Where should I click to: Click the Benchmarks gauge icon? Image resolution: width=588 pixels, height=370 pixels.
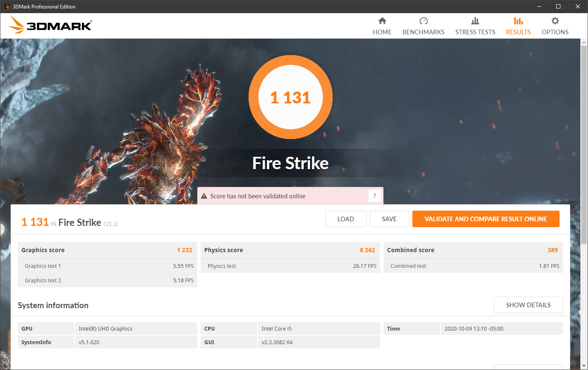pos(423,21)
